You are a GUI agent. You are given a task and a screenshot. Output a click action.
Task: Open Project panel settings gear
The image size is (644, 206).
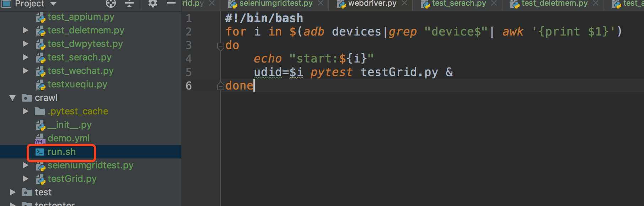152,4
